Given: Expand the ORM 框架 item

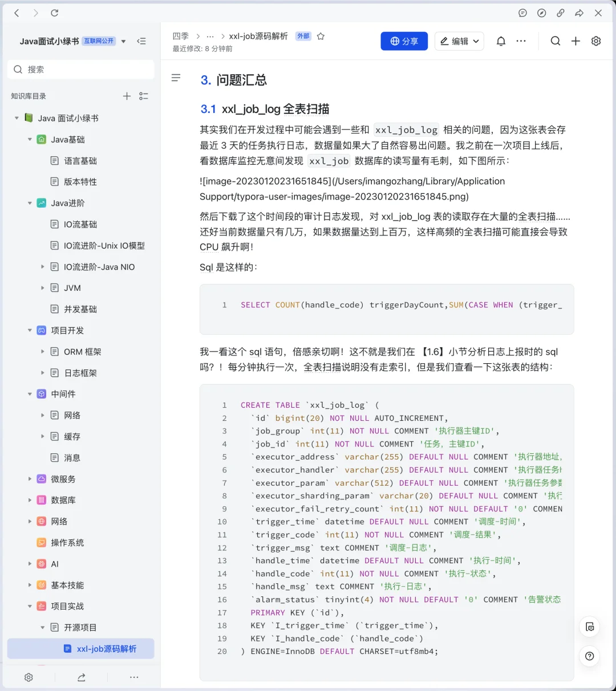Looking at the screenshot, I should tap(43, 352).
